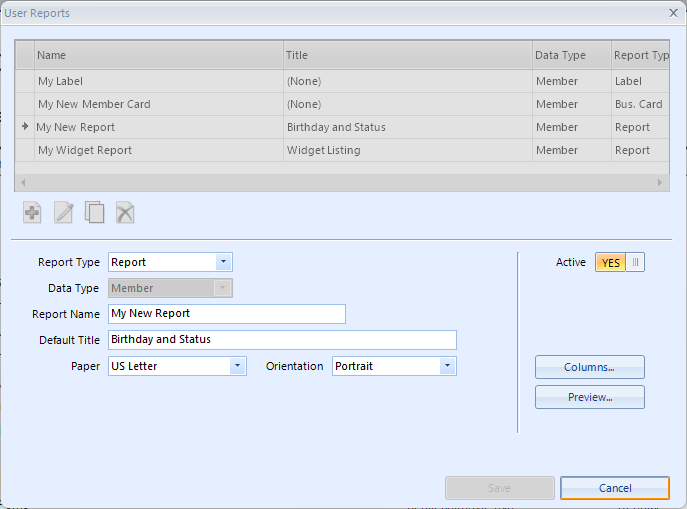The image size is (687, 509).
Task: Click the delete report icon
Action: click(x=125, y=213)
